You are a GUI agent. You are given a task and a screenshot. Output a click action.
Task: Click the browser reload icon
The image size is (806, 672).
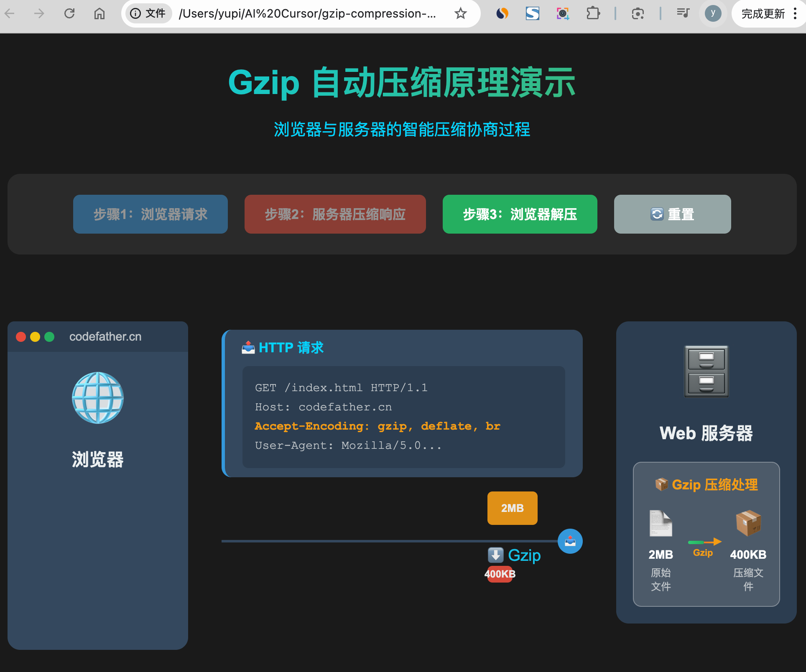click(x=69, y=13)
